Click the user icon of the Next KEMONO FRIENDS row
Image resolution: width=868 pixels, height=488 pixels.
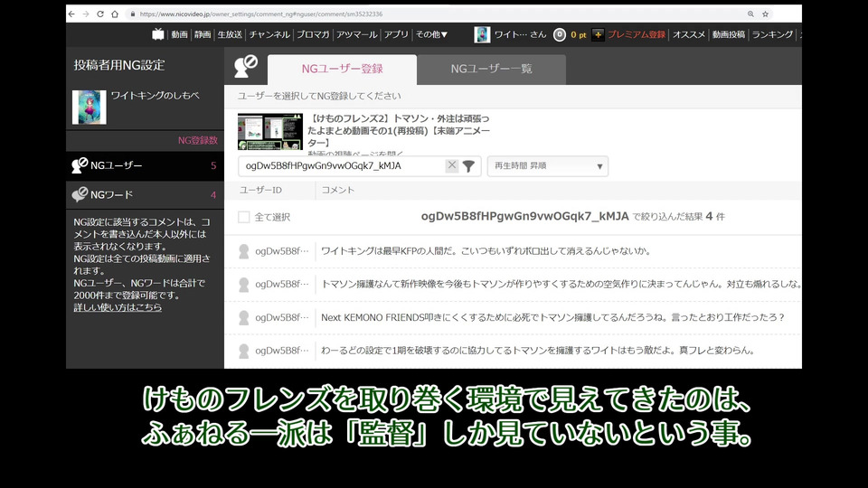(243, 317)
